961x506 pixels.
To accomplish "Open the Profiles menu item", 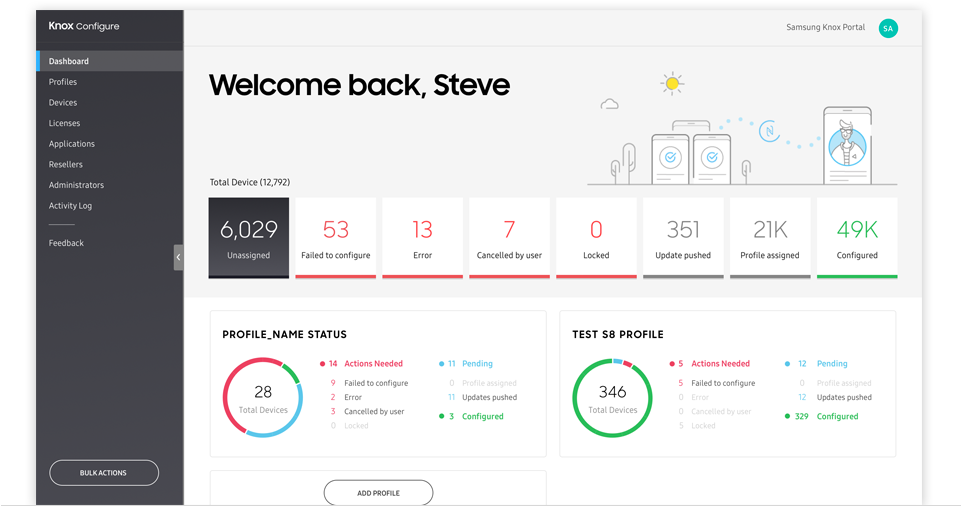I will coord(63,82).
